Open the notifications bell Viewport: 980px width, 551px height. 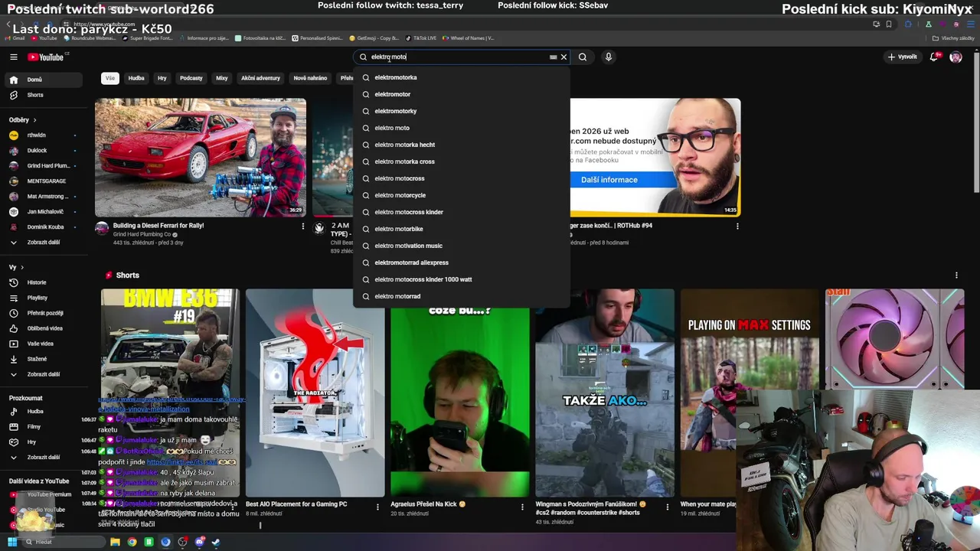tap(934, 57)
